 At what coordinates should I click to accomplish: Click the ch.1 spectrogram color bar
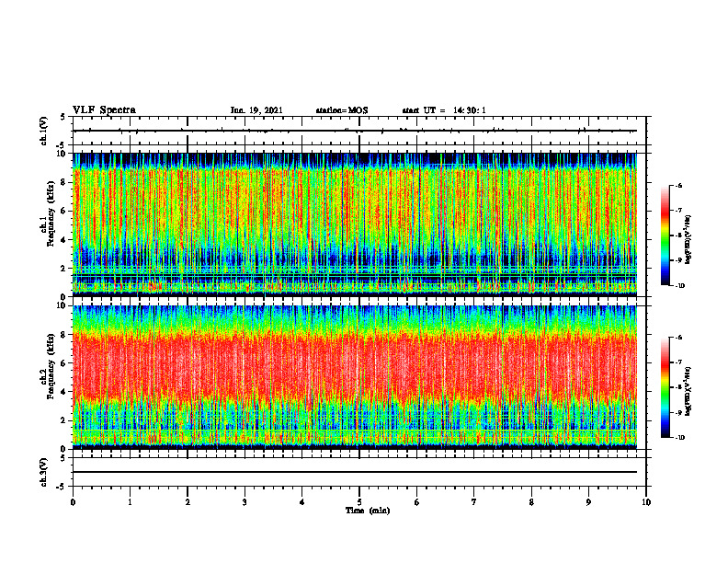pos(665,236)
